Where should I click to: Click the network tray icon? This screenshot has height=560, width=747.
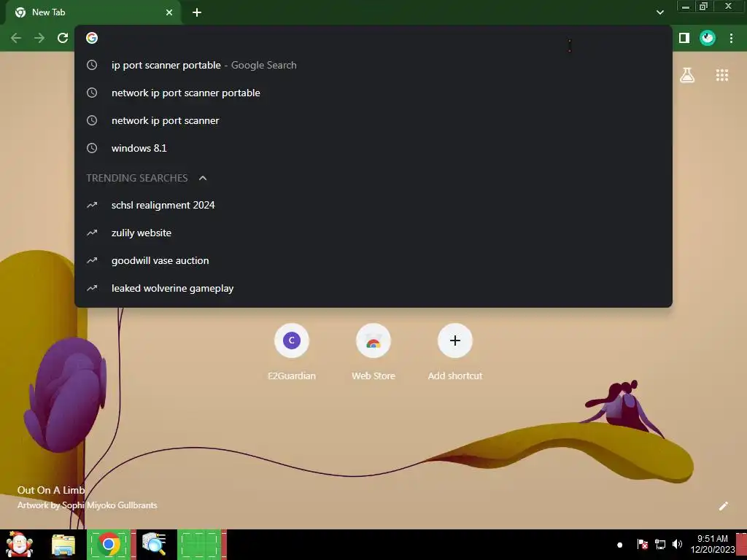(660, 544)
